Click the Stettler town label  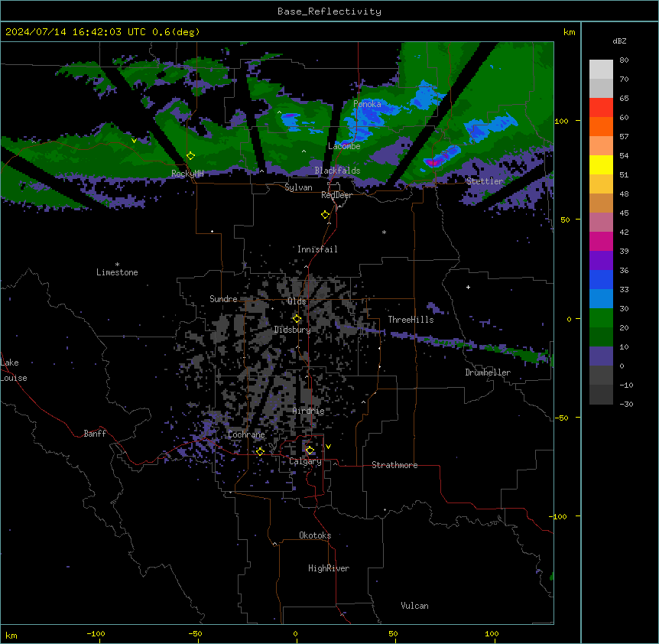[x=485, y=181]
